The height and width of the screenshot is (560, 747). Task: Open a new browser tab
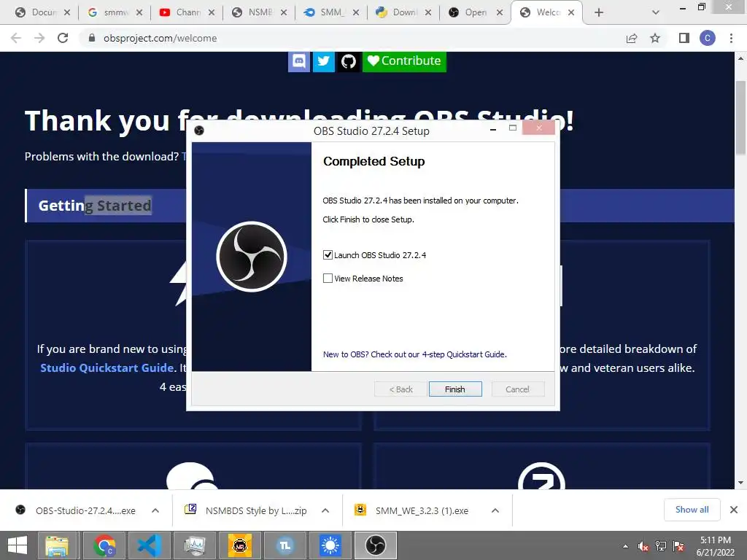(x=599, y=12)
